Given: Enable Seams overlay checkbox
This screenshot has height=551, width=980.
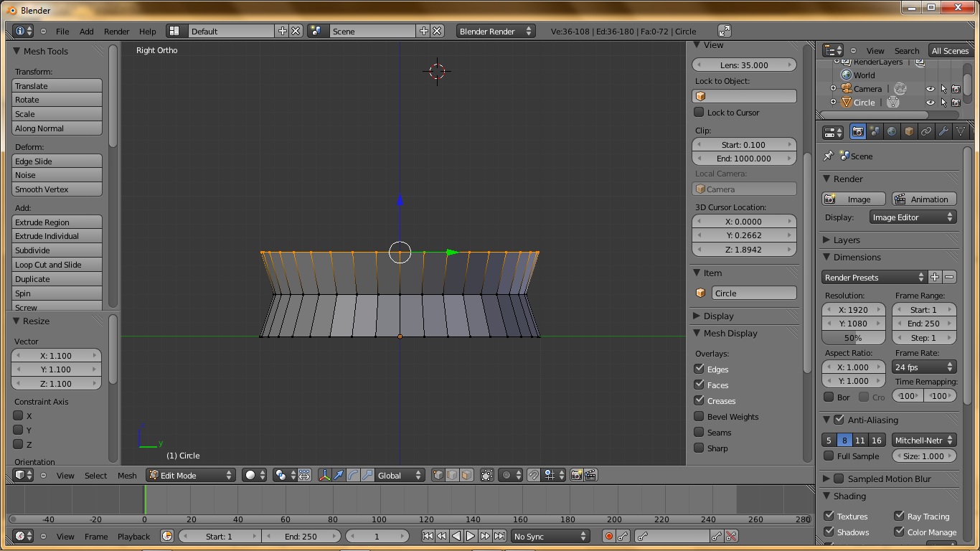Looking at the screenshot, I should point(699,432).
